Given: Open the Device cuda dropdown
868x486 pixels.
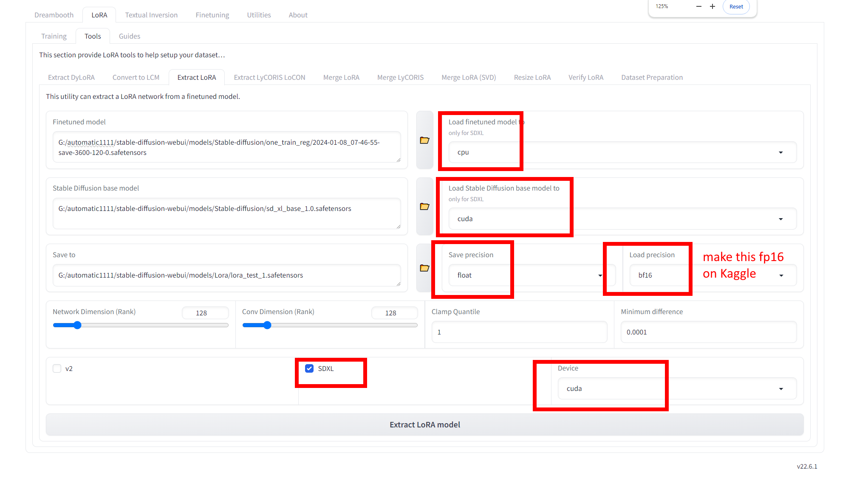Looking at the screenshot, I should [676, 389].
